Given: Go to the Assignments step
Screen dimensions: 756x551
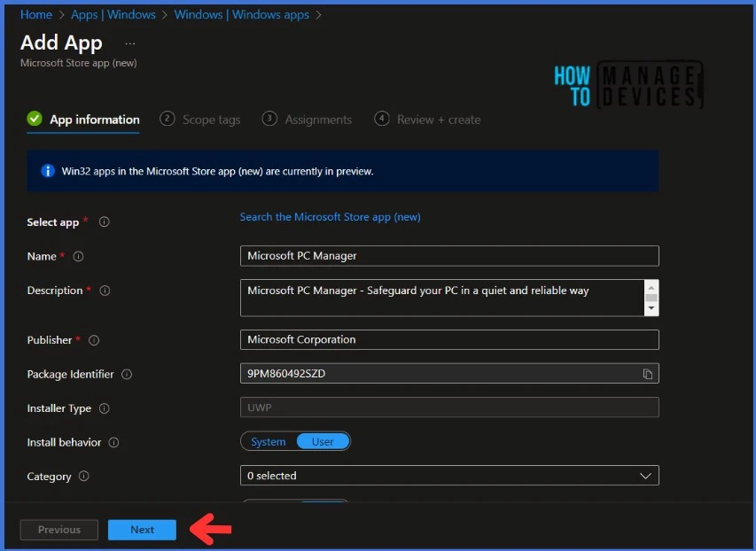Looking at the screenshot, I should point(307,119).
